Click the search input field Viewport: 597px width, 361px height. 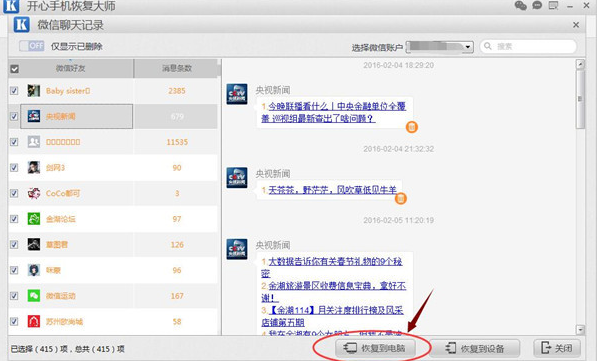[x=528, y=46]
